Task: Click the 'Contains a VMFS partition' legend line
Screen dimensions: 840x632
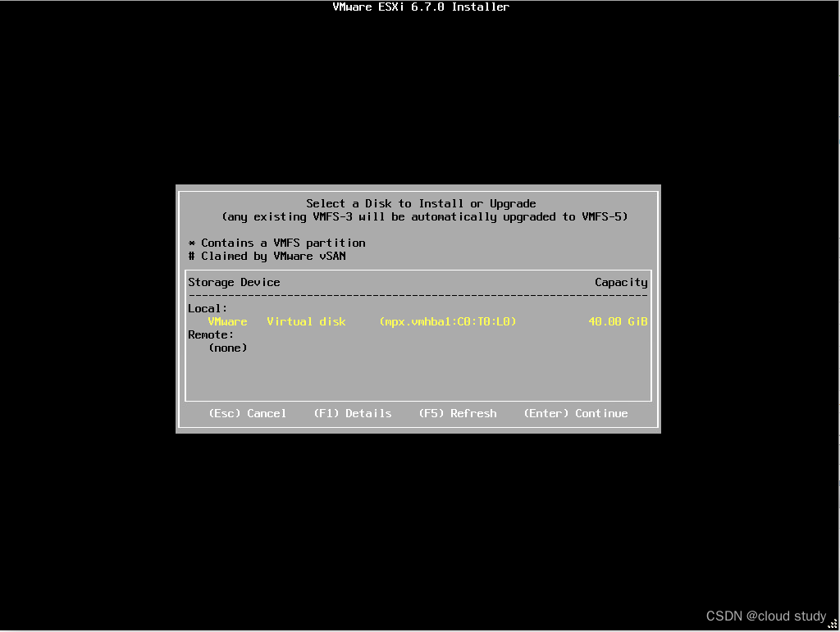Action: [277, 243]
